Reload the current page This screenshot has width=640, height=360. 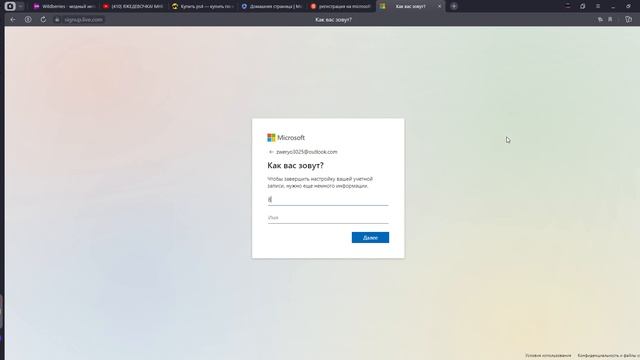[x=43, y=20]
